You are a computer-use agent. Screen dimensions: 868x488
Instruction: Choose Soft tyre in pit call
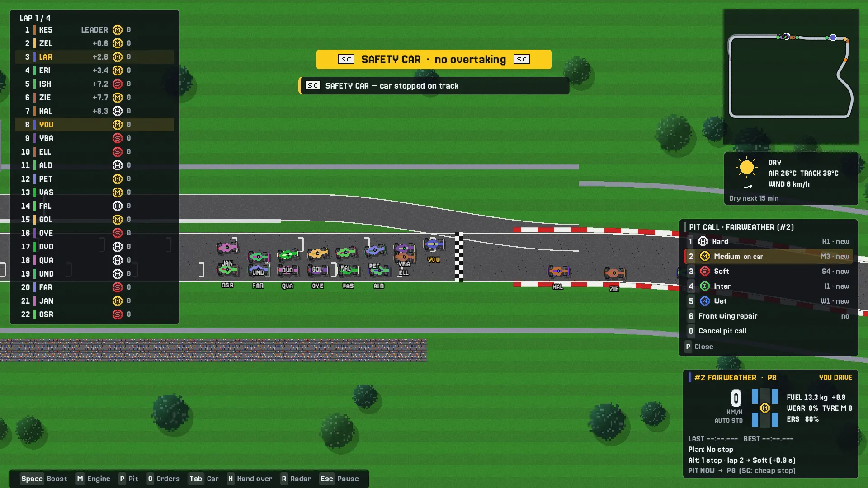click(769, 271)
